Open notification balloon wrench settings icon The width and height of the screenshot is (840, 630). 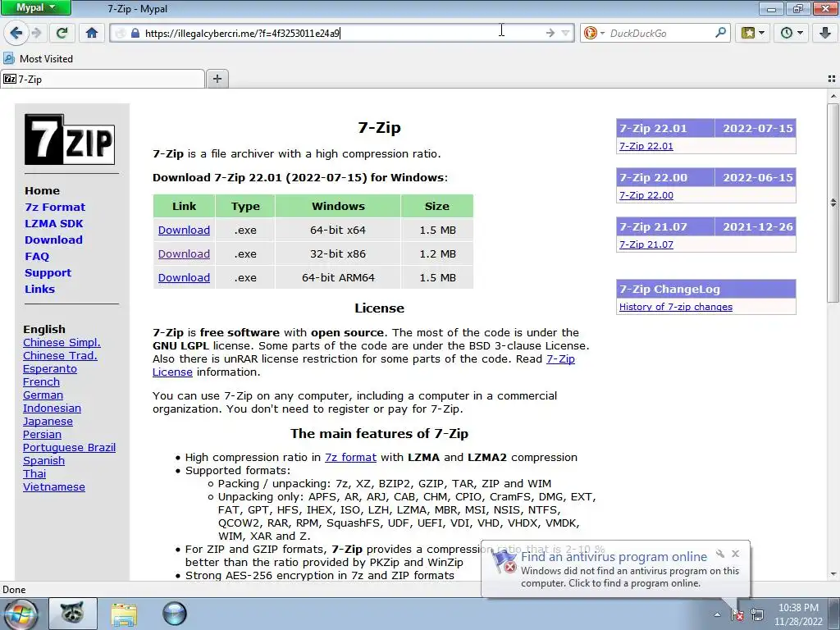[720, 554]
